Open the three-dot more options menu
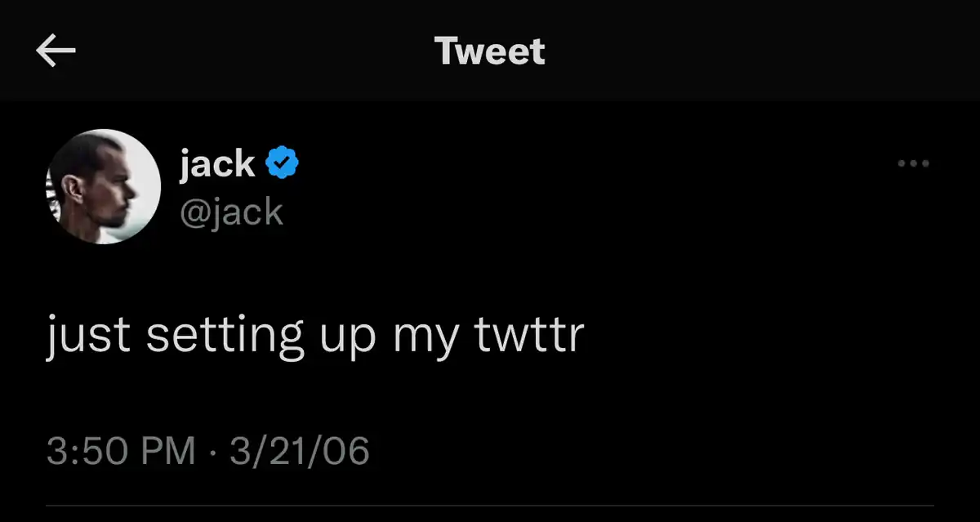The height and width of the screenshot is (522, 980). (913, 164)
